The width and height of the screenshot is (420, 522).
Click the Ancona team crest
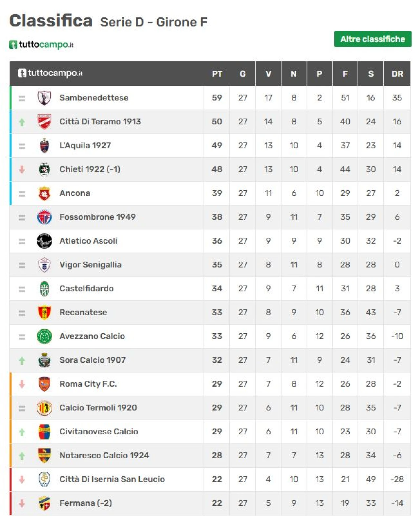44,193
